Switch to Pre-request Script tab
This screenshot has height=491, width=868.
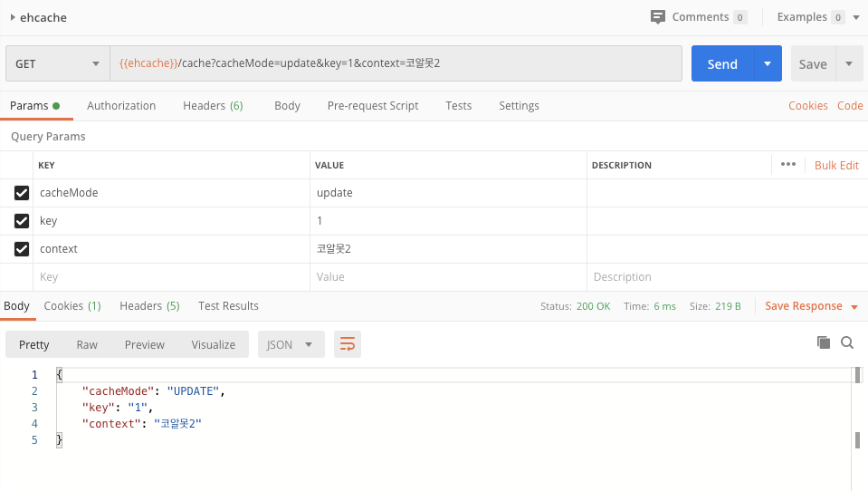pos(373,105)
